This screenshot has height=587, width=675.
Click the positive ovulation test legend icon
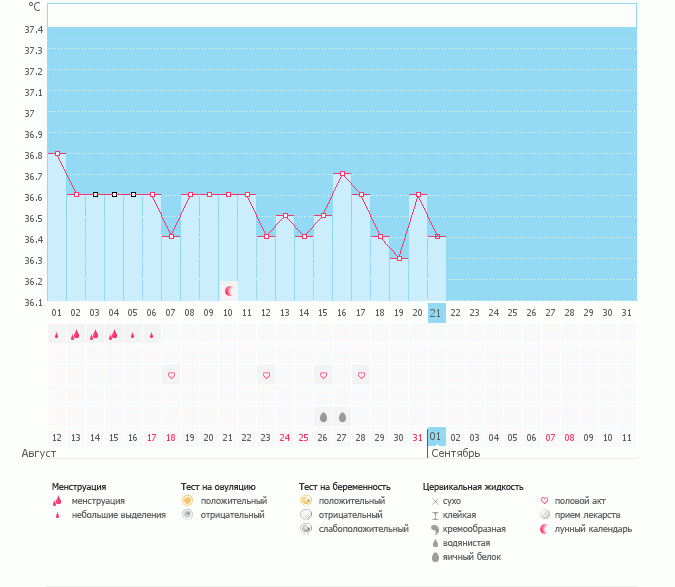[x=187, y=500]
